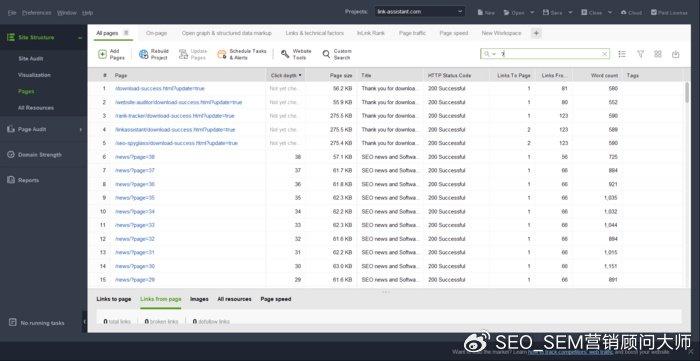700x361 pixels.
Task: Select Visualization in the sidebar
Action: [34, 75]
